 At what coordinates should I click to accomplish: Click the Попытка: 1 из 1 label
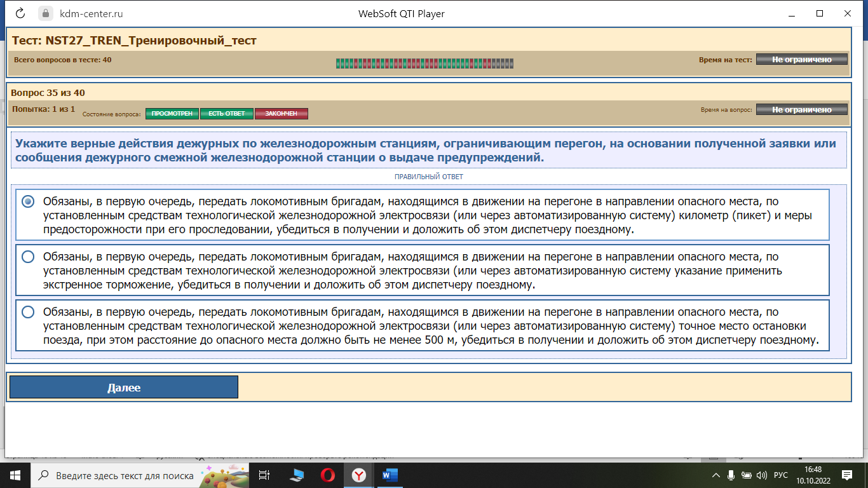[x=43, y=109]
